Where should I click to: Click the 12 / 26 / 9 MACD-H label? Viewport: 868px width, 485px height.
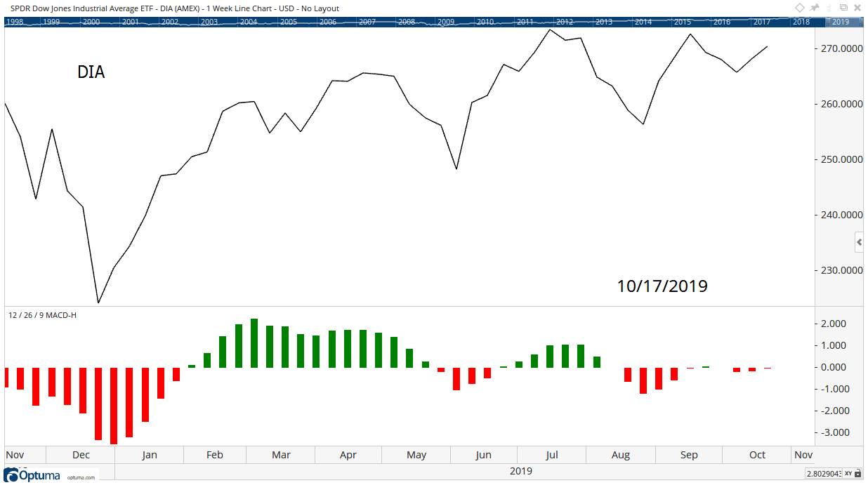point(42,315)
